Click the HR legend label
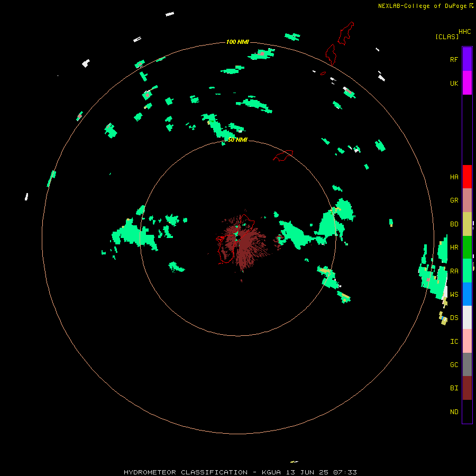 tap(454, 248)
